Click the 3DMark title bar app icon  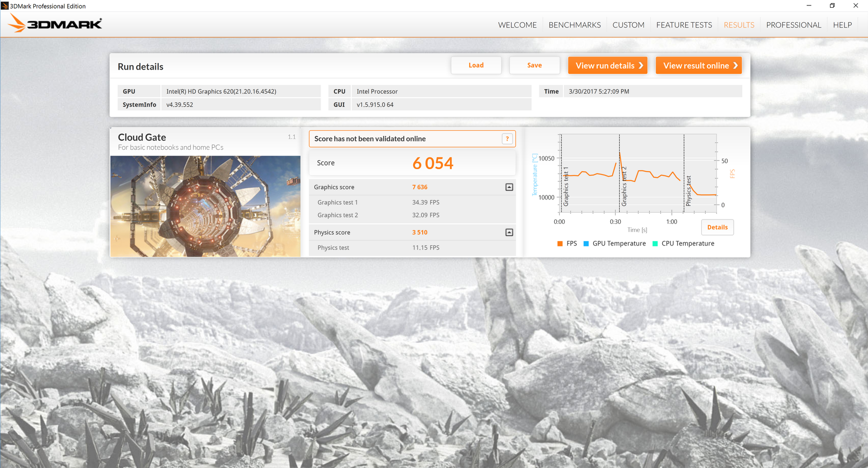pos(5,6)
